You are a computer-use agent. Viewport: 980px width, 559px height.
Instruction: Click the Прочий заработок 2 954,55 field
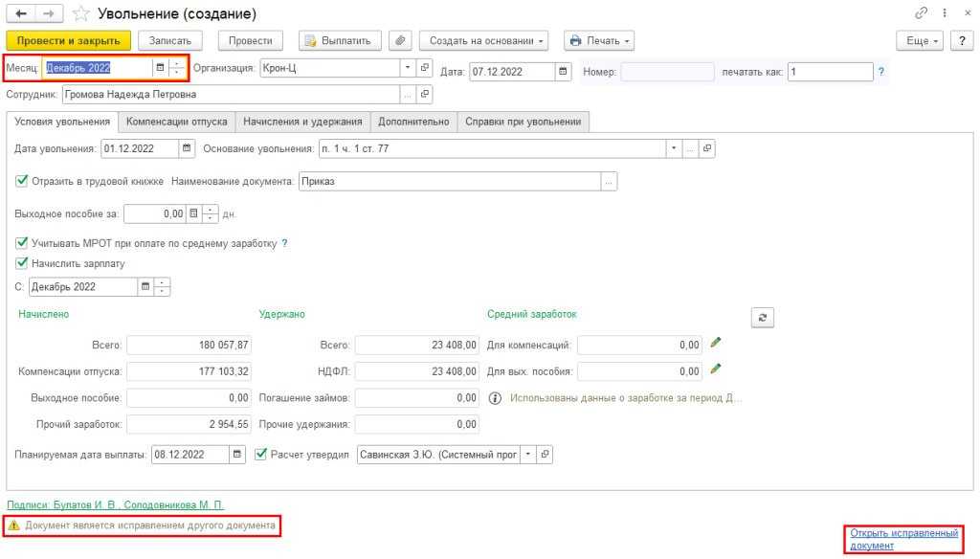(x=189, y=424)
